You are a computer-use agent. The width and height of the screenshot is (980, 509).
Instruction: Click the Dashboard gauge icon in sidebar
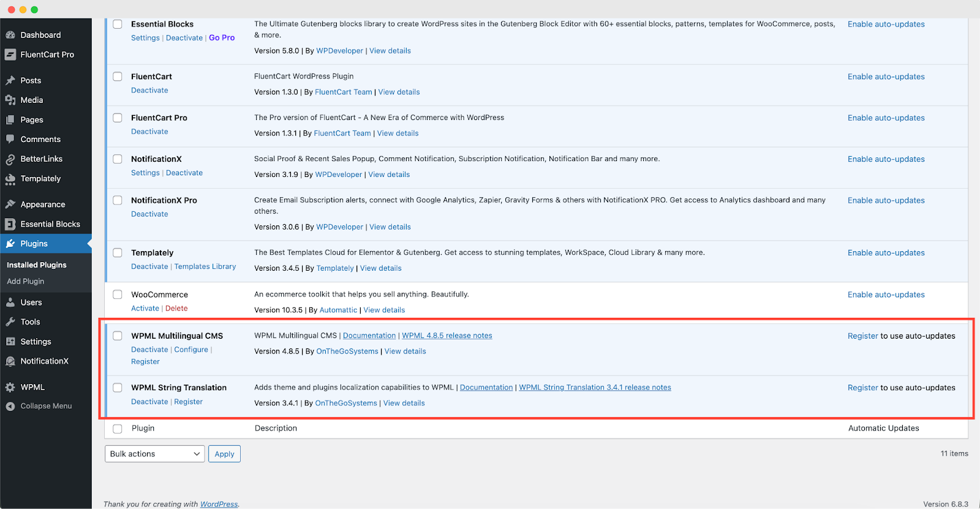click(x=10, y=35)
